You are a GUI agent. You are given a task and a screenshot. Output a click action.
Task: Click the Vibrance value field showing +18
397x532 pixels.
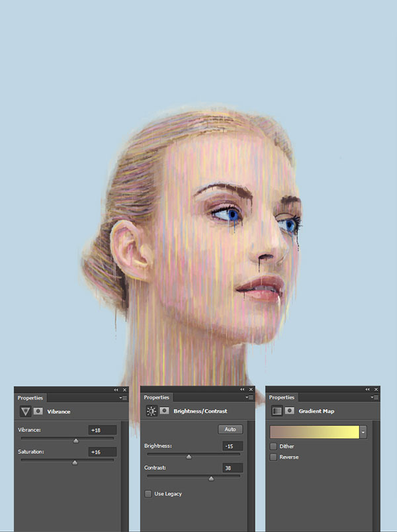click(x=103, y=430)
